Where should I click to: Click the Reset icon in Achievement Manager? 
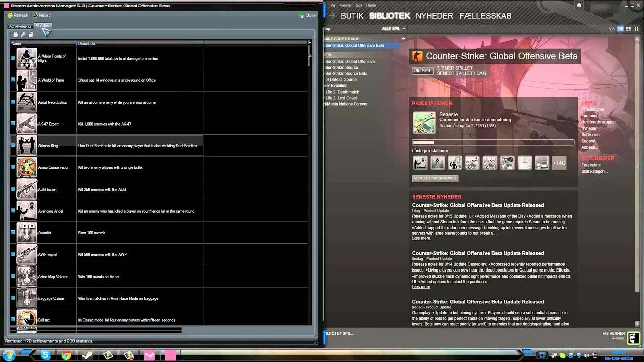(x=36, y=15)
